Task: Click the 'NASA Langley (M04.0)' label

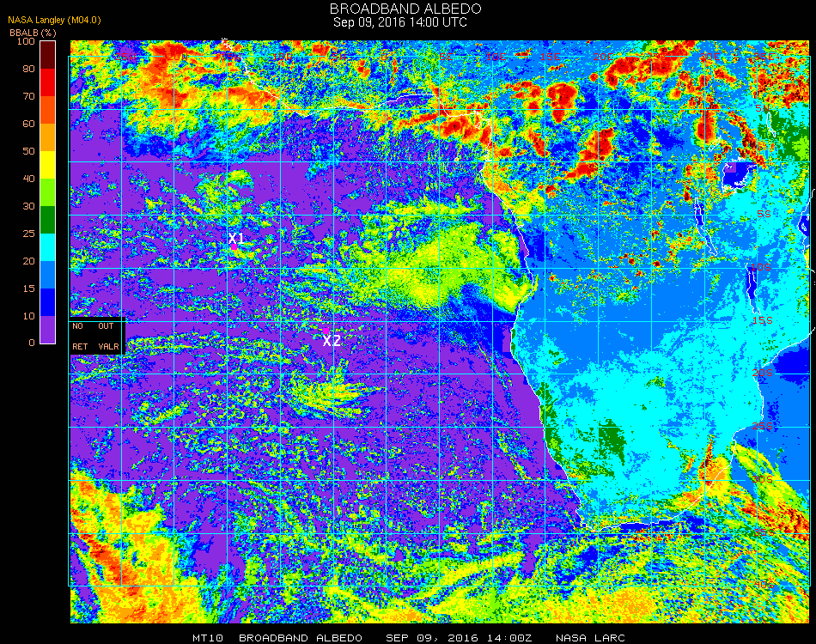Action: pyautogui.click(x=54, y=21)
